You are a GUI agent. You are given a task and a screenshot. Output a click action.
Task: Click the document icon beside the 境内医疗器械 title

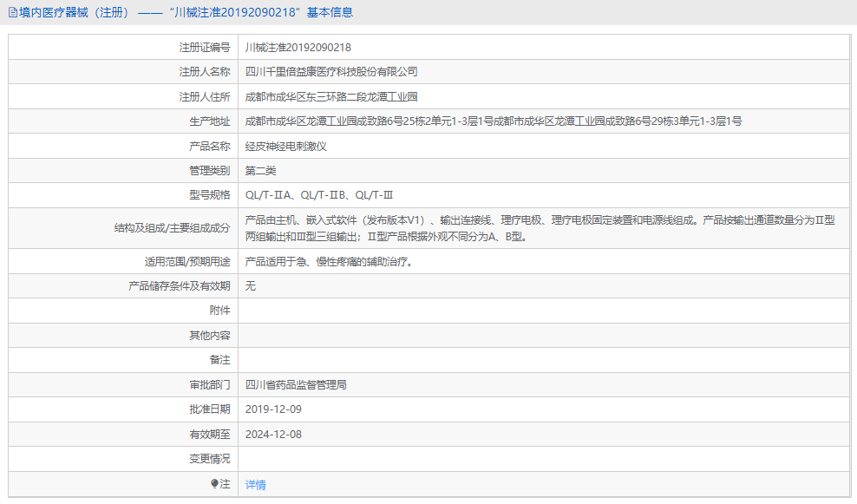click(x=12, y=12)
